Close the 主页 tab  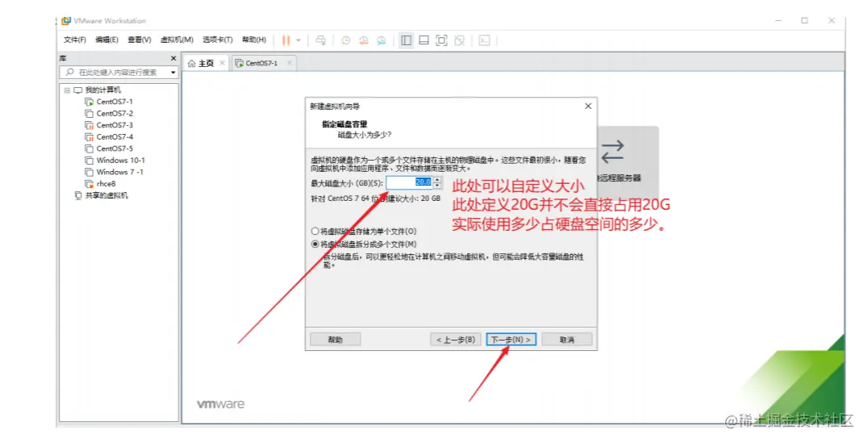tap(222, 63)
